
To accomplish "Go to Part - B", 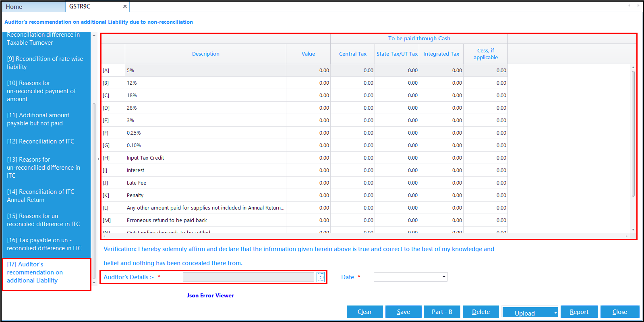I will coord(442,312).
